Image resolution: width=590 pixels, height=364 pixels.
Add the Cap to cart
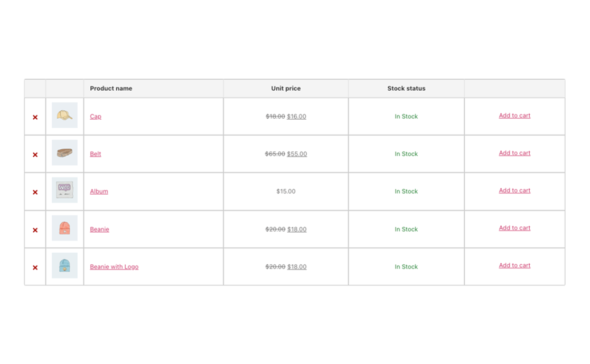(514, 116)
